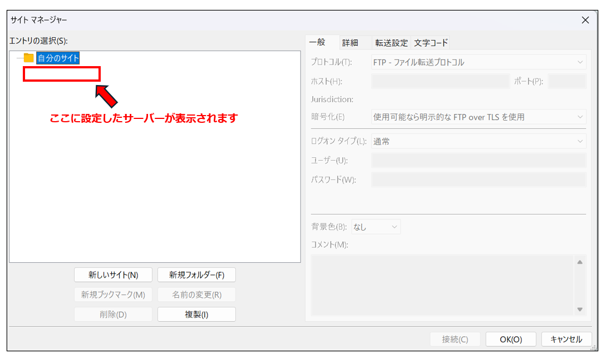The image size is (606, 364).
Task: Click the comment scrollbar up arrow
Action: [x=580, y=262]
